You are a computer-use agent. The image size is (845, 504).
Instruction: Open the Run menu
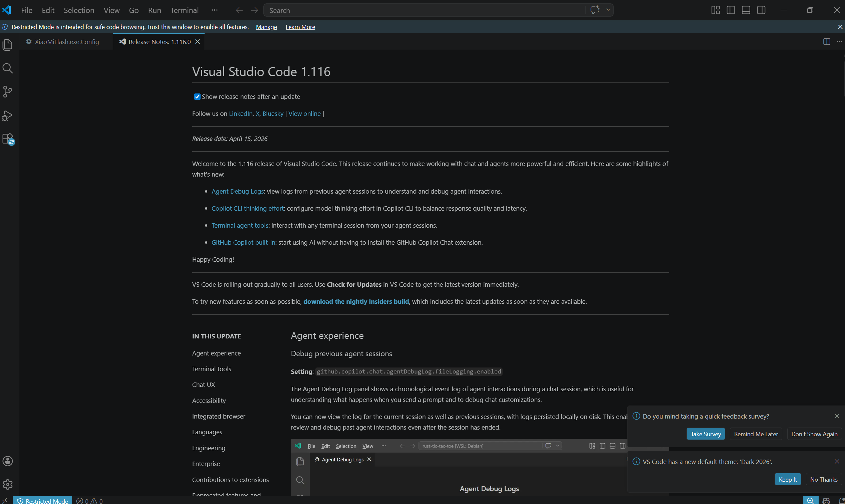pyautogui.click(x=155, y=11)
